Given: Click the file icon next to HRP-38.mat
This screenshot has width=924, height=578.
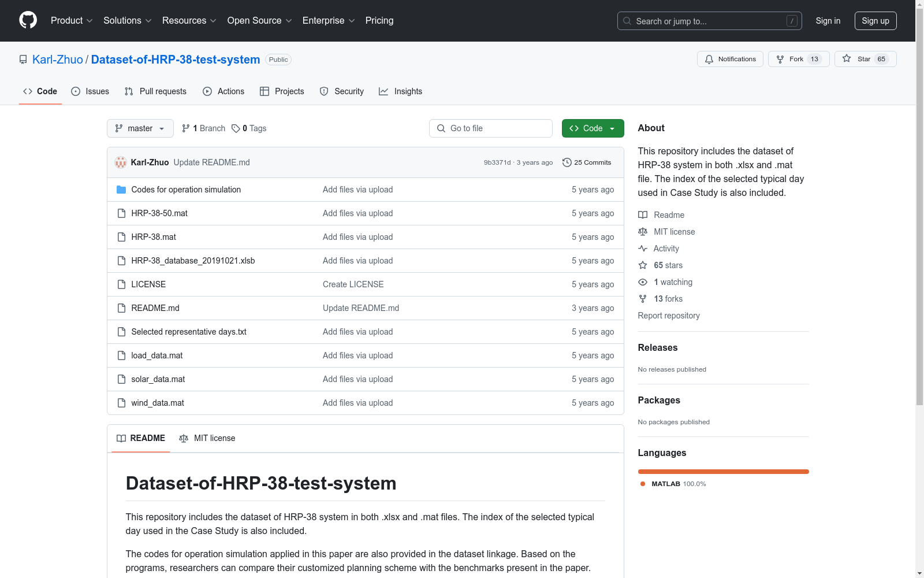Looking at the screenshot, I should tap(121, 237).
